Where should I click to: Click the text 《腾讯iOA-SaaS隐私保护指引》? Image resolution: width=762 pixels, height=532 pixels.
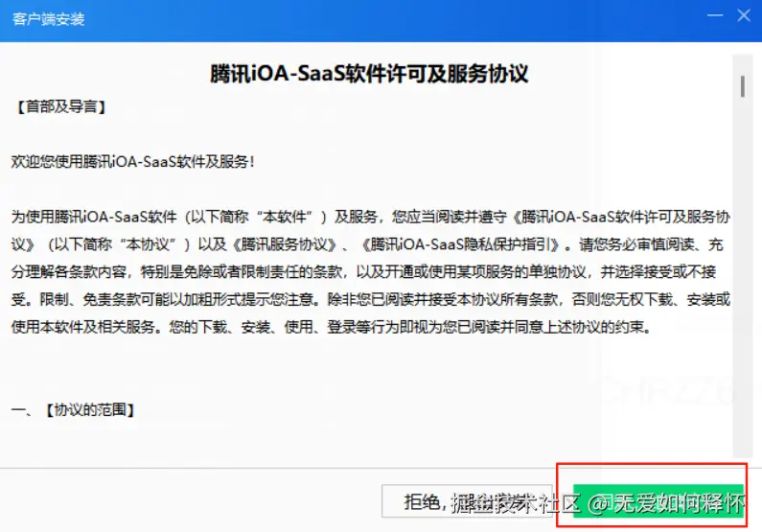tap(462, 244)
